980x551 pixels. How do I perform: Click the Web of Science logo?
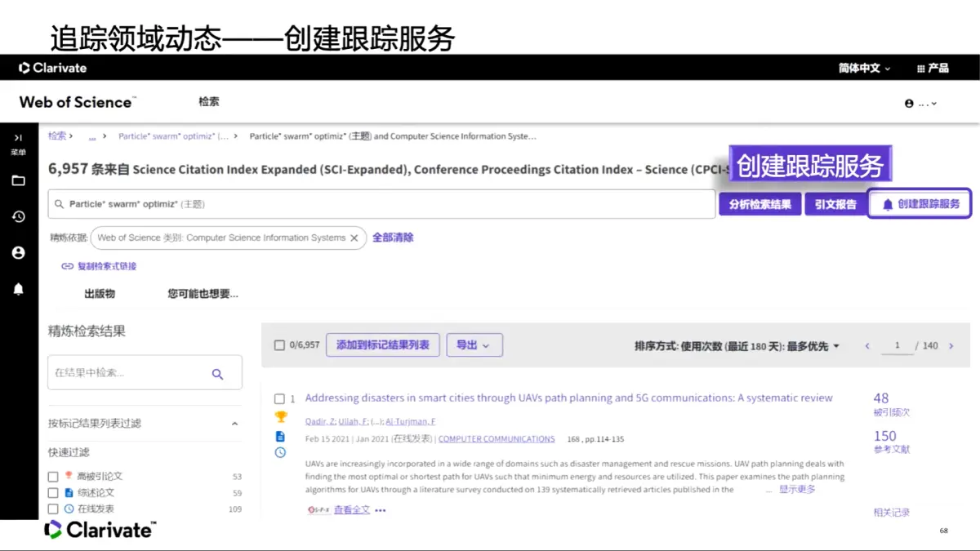point(78,102)
